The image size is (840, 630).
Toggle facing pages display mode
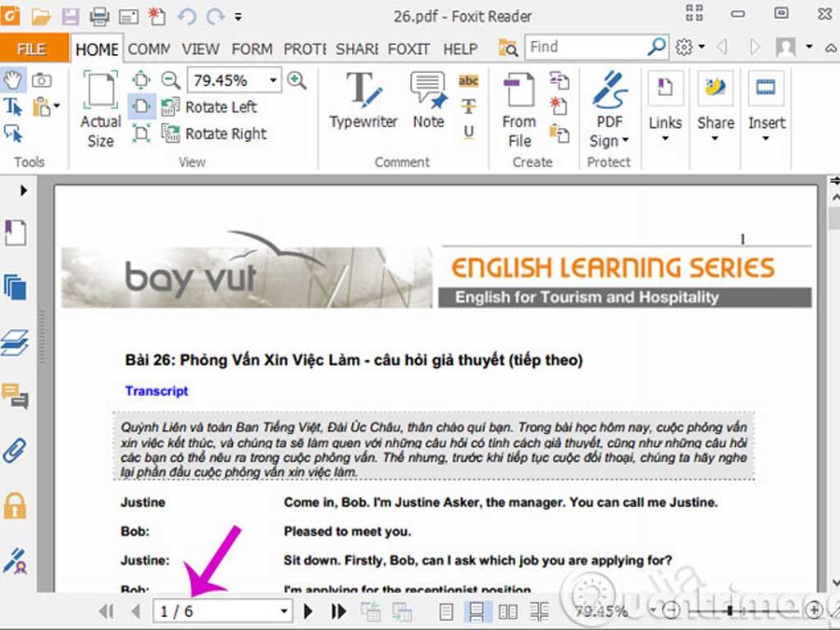pyautogui.click(x=509, y=611)
